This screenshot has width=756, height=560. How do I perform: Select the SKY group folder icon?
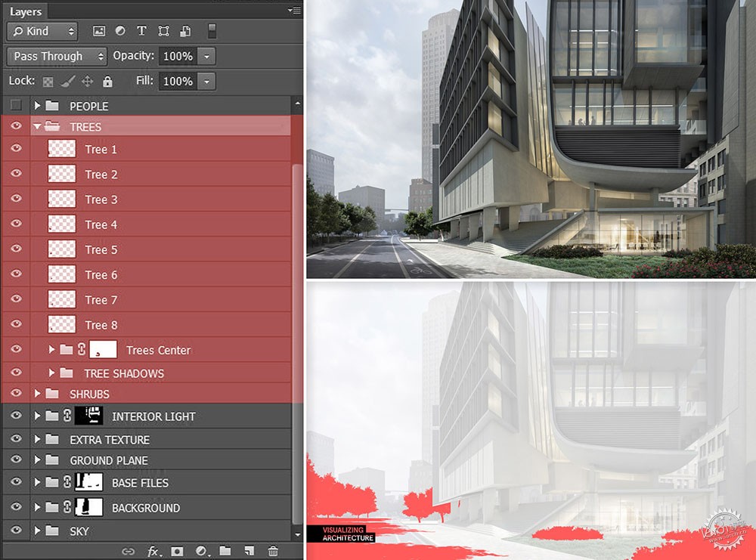(52, 531)
